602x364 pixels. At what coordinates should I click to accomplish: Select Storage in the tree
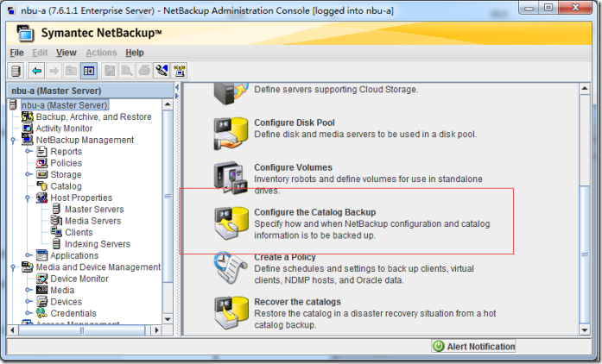[66, 174]
